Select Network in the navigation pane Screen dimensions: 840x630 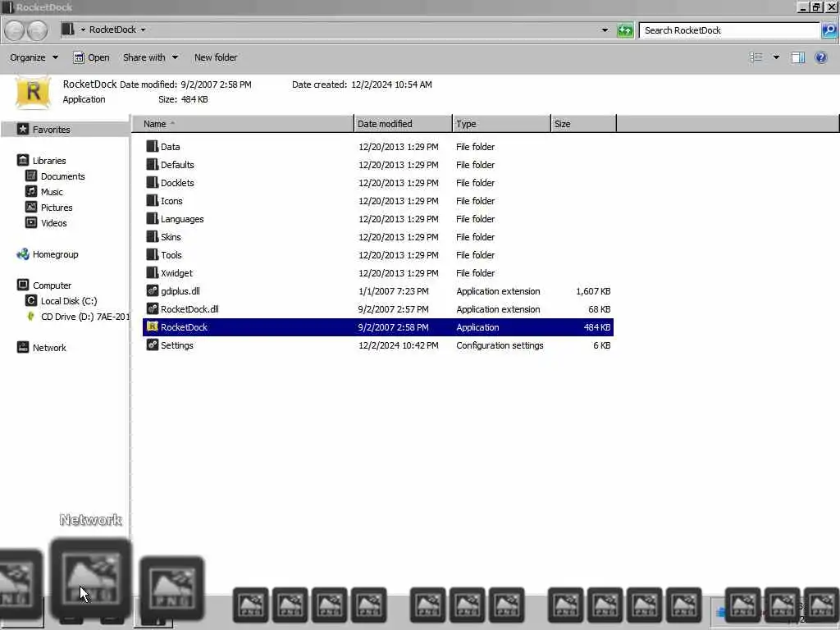[x=49, y=348]
